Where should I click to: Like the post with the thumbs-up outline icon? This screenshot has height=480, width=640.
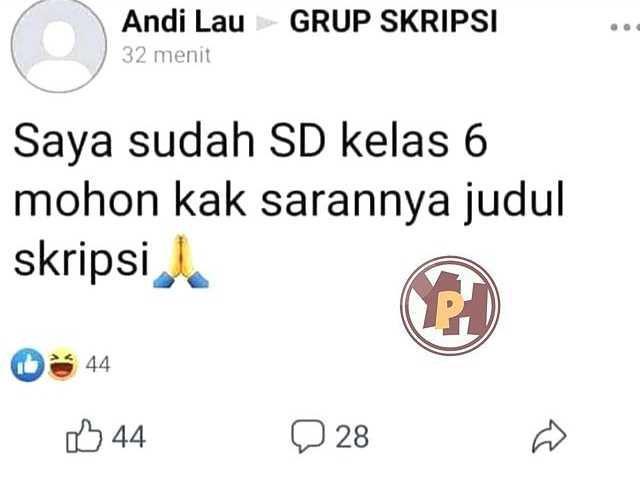pos(84,436)
